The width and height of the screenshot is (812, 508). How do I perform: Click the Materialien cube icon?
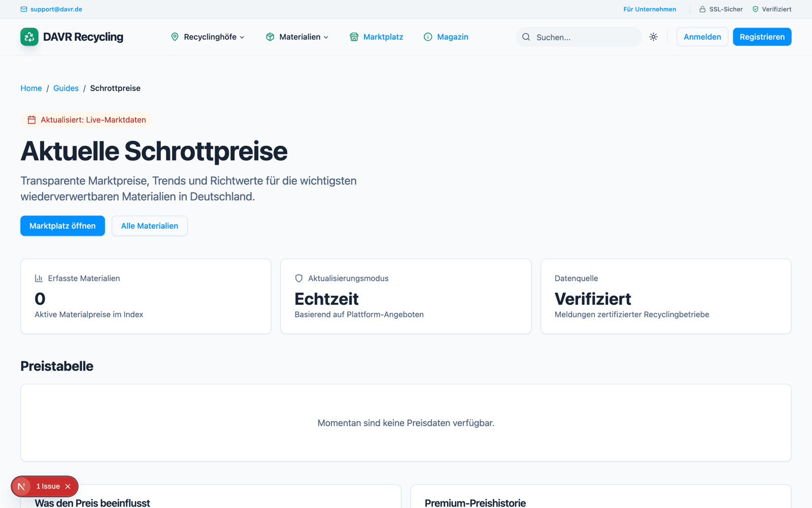click(x=270, y=37)
